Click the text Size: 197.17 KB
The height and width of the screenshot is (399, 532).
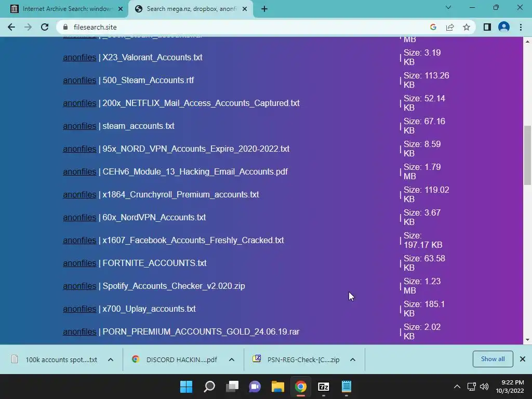tap(423, 240)
